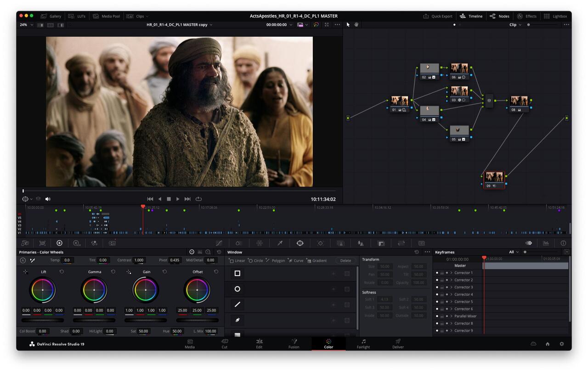Toggle audio mute speaker in viewer
The width and height of the screenshot is (588, 372).
[48, 199]
